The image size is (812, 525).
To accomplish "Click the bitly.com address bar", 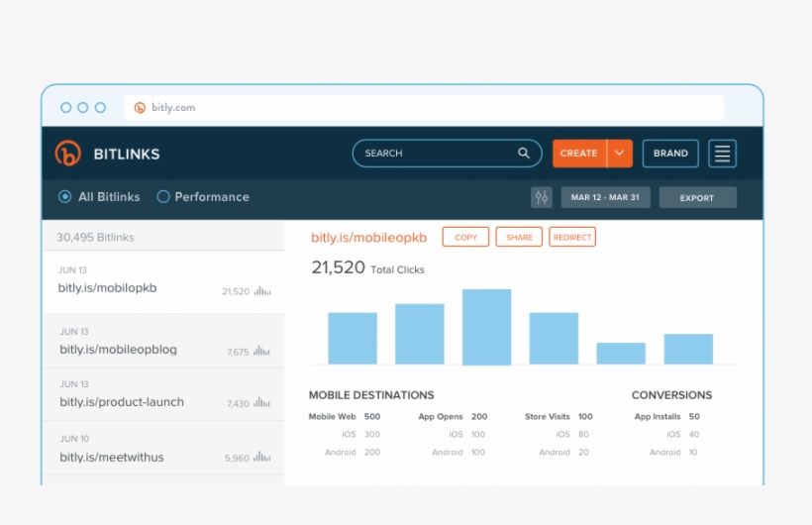I will [x=424, y=108].
